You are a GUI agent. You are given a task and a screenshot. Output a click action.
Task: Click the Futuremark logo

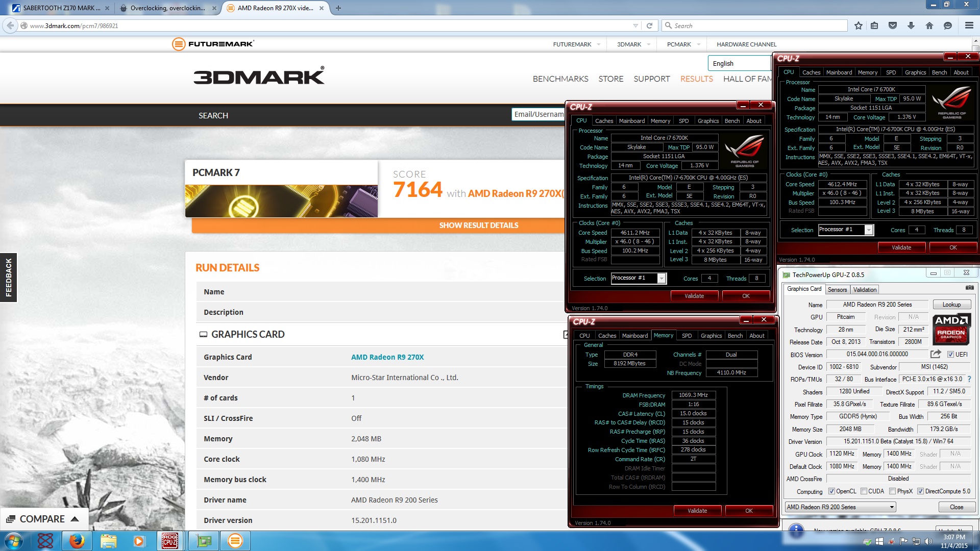pyautogui.click(x=213, y=44)
